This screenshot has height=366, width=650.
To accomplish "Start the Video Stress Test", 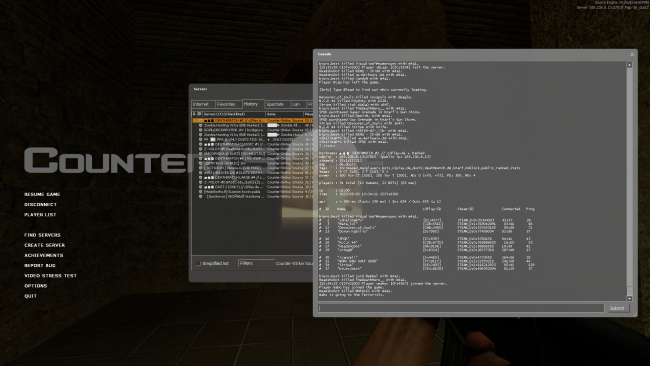I will 50,276.
